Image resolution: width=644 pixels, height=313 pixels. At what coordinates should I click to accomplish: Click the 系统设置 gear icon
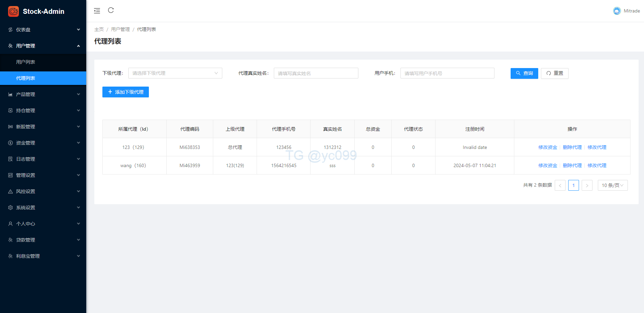click(x=10, y=208)
